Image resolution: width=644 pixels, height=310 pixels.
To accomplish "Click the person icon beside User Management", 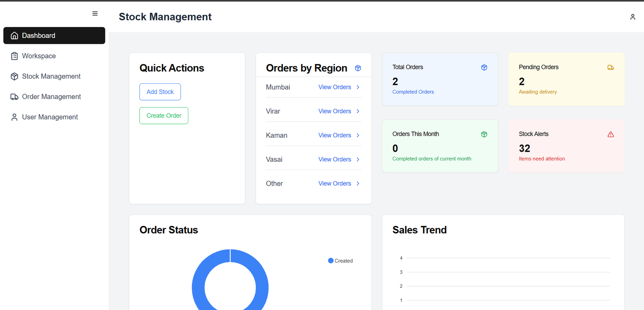I will tap(14, 117).
